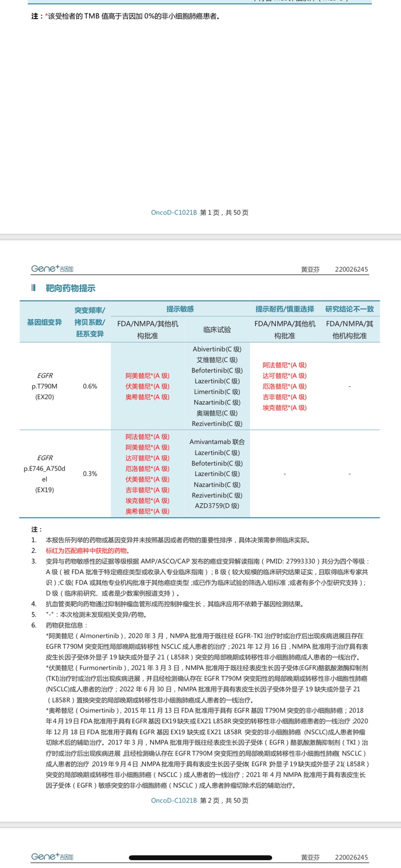Tap the EGFR p.T790M (EX20) variant cell
This screenshot has width=401, height=868.
point(45,386)
